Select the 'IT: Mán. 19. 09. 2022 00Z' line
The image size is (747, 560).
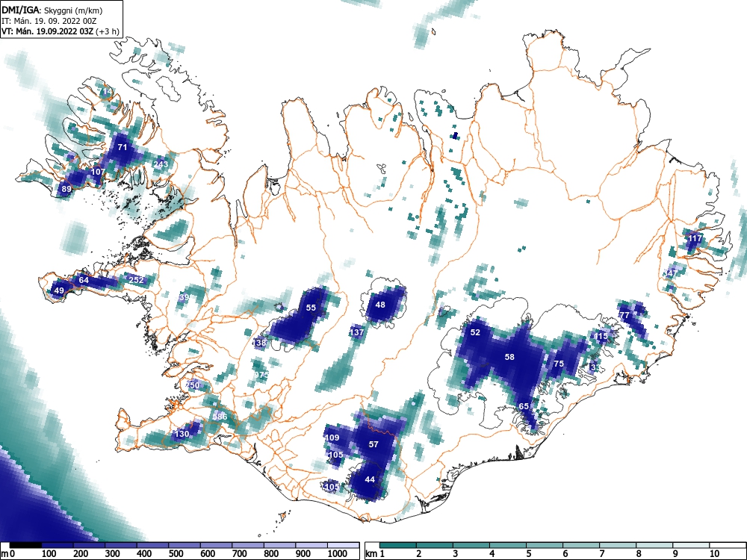[49, 21]
